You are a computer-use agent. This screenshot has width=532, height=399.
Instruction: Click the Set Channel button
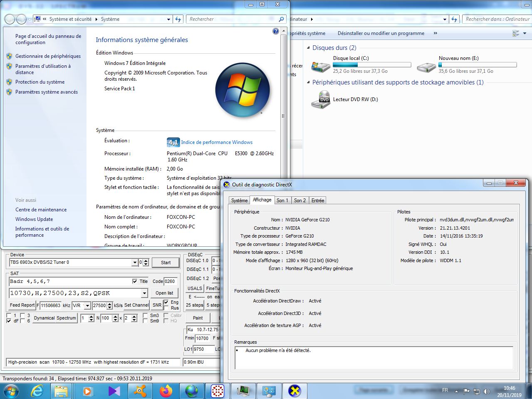(136, 305)
